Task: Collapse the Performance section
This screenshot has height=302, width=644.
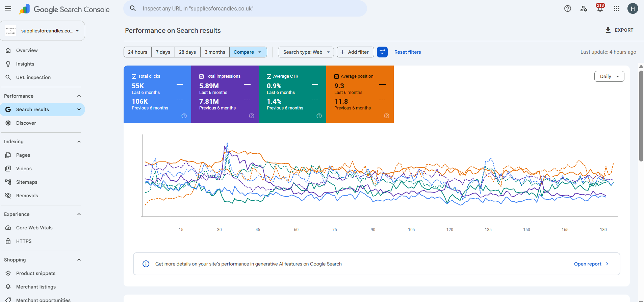Action: [x=79, y=96]
